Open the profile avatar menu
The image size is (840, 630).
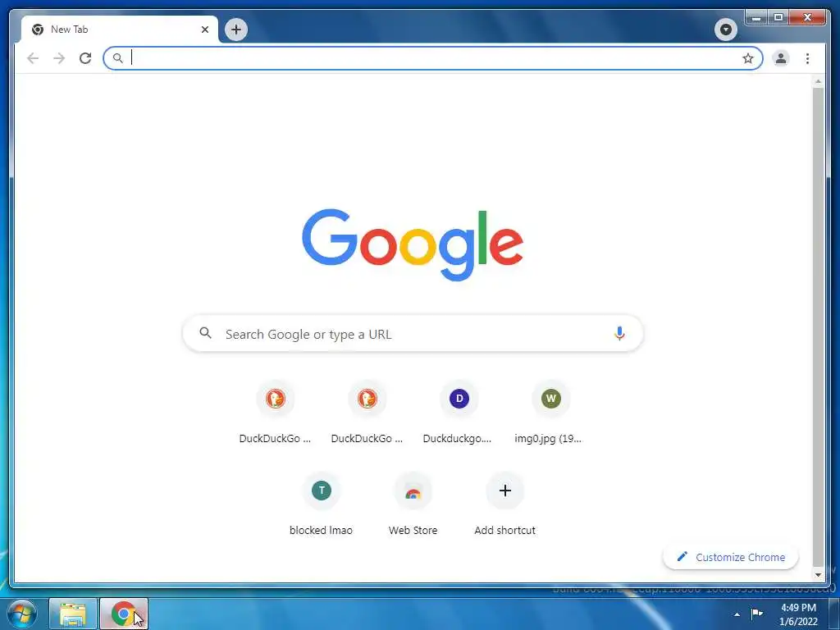[781, 58]
